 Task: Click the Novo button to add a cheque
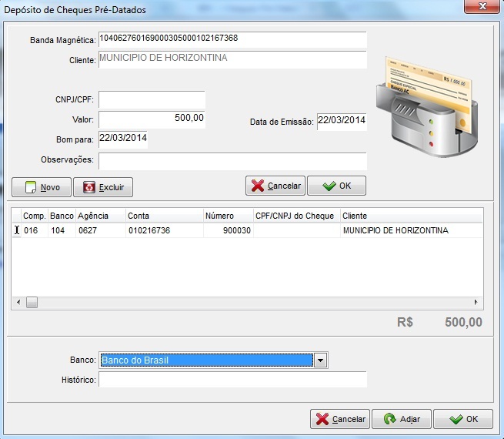pos(42,187)
